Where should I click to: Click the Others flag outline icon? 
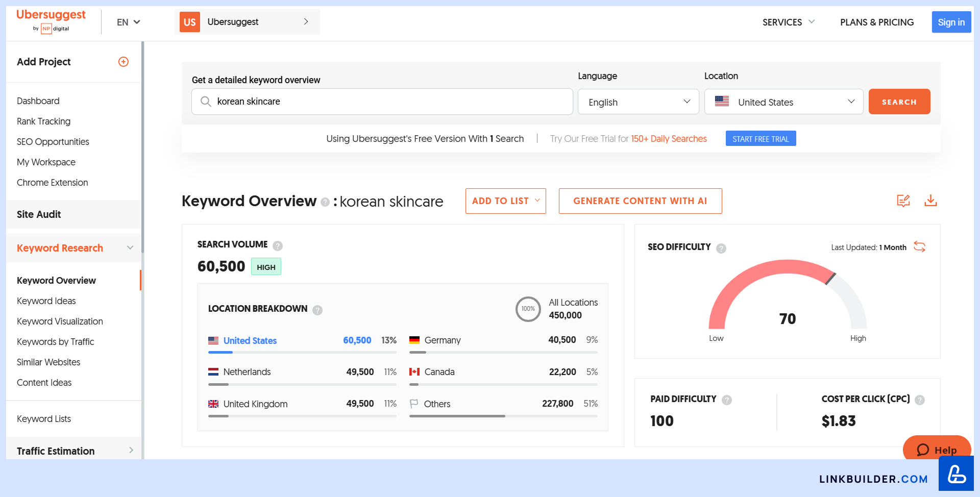pyautogui.click(x=414, y=404)
